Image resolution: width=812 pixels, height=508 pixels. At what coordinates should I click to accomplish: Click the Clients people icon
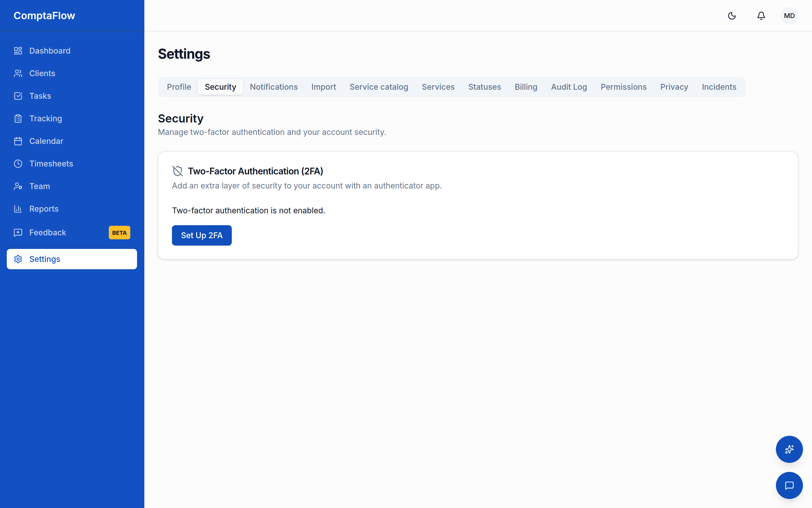point(18,73)
